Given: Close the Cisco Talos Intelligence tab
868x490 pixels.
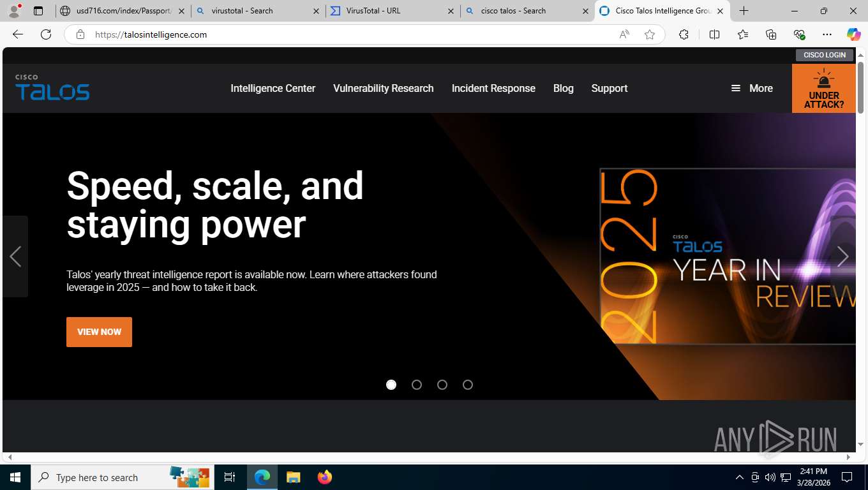Looking at the screenshot, I should point(720,11).
